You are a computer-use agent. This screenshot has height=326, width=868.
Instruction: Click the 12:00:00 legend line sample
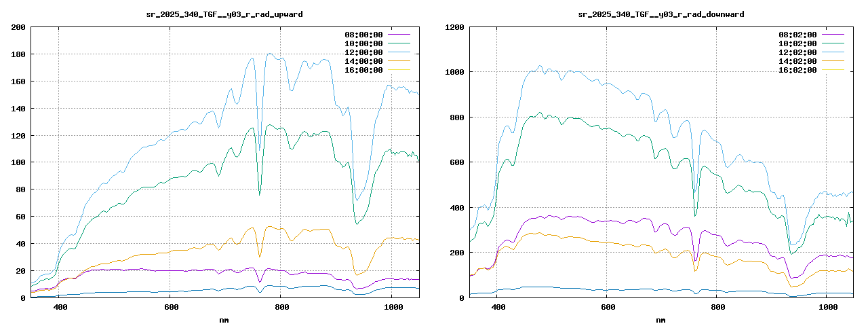[x=399, y=52]
